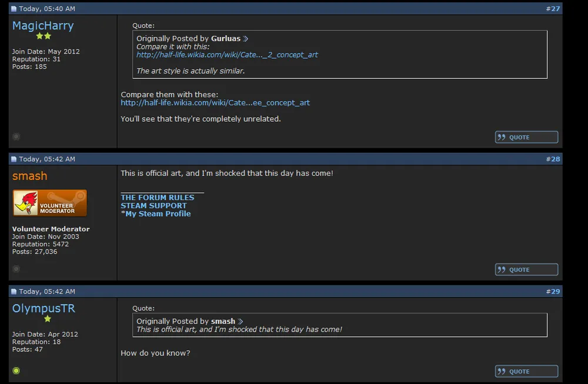Open the #28 post permalink

coord(553,159)
